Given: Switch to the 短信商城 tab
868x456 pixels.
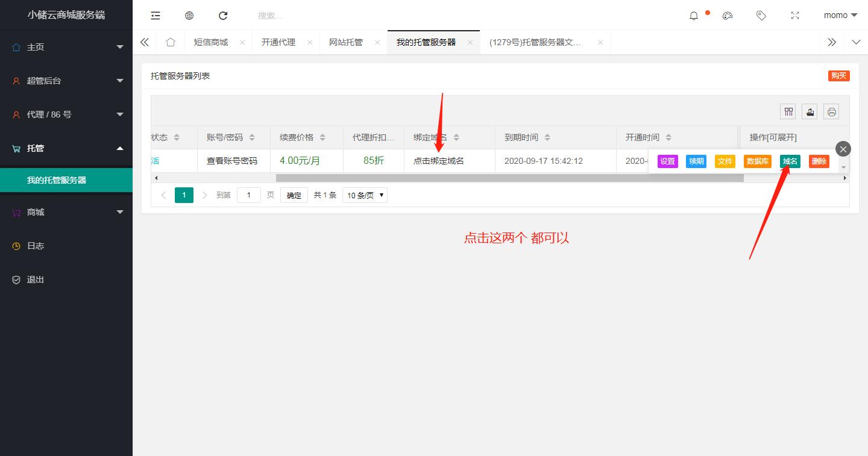Looking at the screenshot, I should (x=211, y=43).
